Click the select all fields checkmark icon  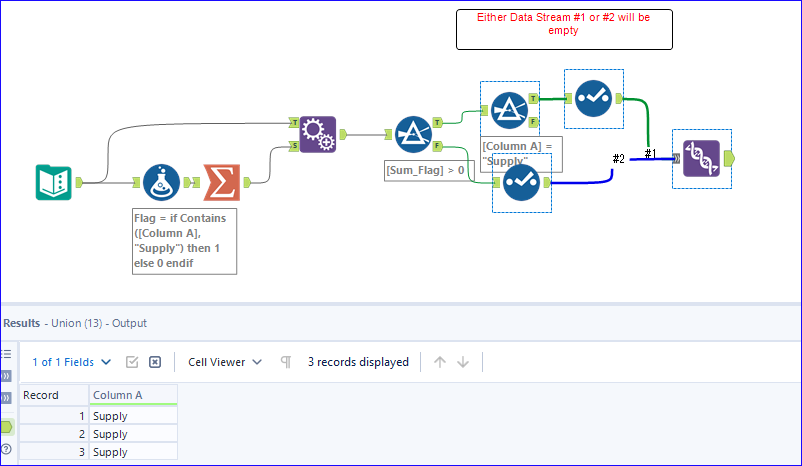point(132,362)
